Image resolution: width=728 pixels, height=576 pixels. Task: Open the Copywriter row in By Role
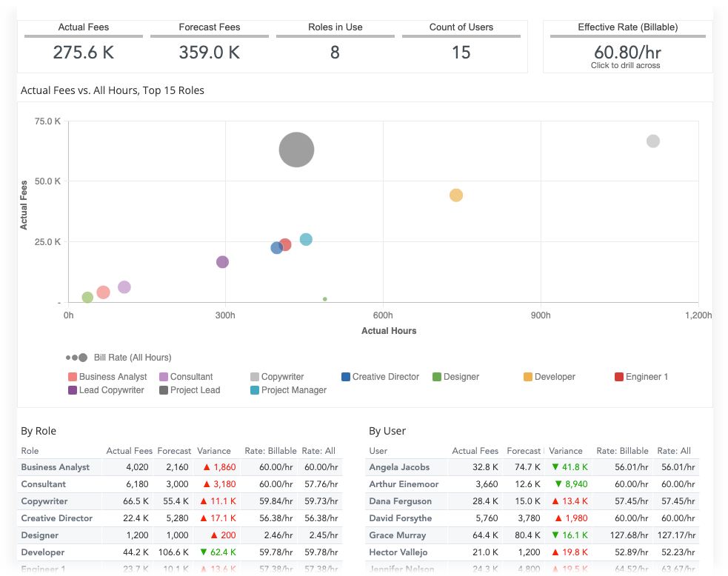pyautogui.click(x=44, y=501)
